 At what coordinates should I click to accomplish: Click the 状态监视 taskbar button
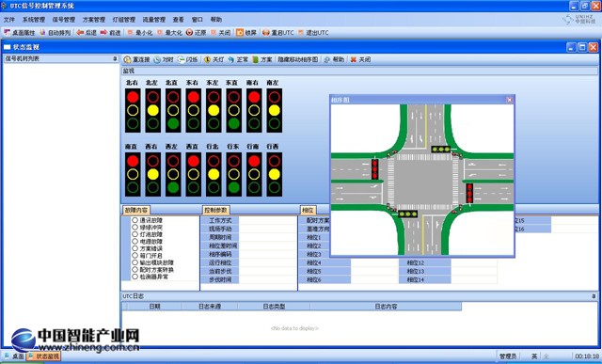click(x=43, y=356)
